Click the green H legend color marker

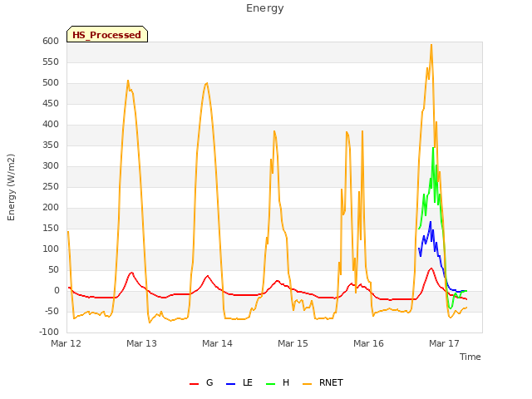pos(270,384)
